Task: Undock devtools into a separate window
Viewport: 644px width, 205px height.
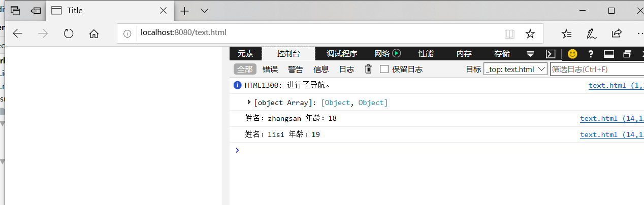Action: click(x=628, y=54)
